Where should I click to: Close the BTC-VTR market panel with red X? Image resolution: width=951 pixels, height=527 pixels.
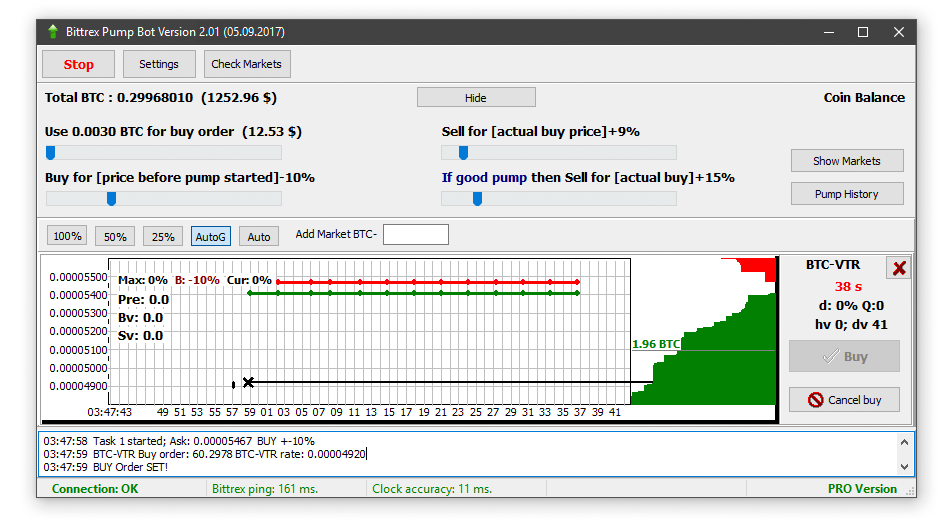pos(899,267)
